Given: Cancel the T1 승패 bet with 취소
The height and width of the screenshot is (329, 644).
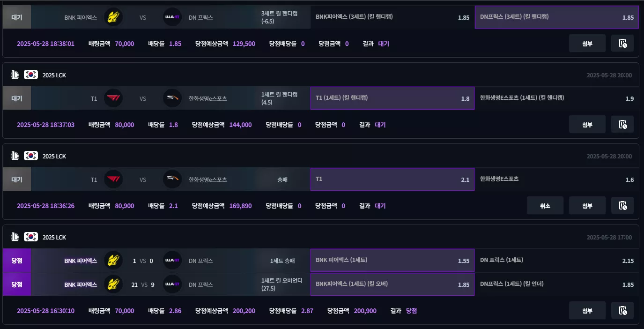Looking at the screenshot, I should click(545, 205).
